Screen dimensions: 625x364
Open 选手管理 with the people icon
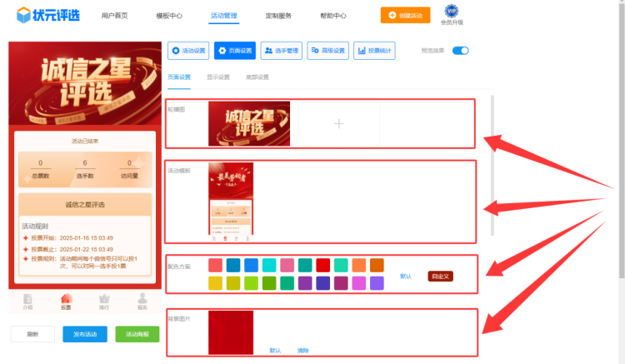(x=281, y=51)
